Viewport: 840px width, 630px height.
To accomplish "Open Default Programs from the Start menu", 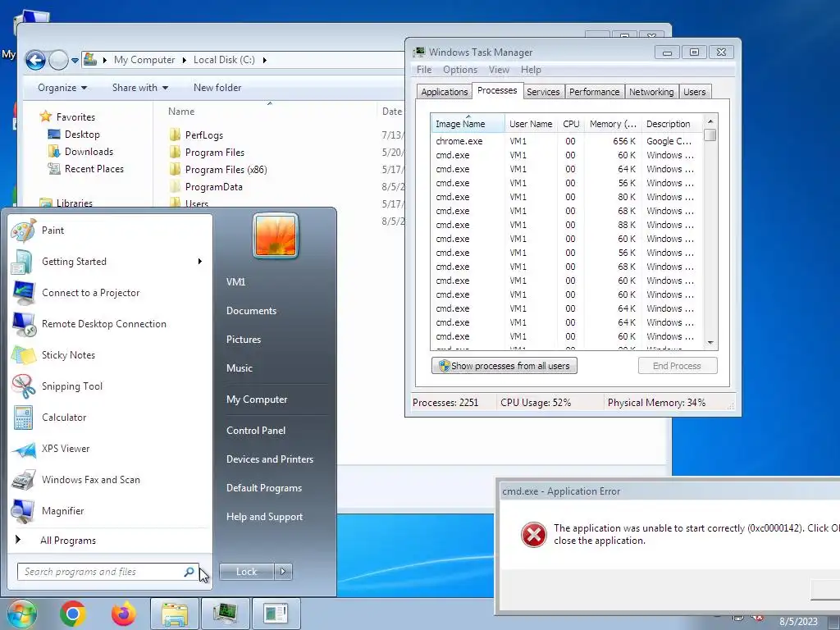I will click(263, 488).
